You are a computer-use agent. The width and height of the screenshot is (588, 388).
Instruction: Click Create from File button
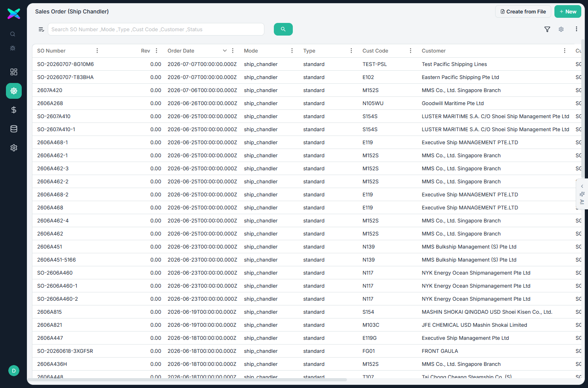pyautogui.click(x=523, y=11)
